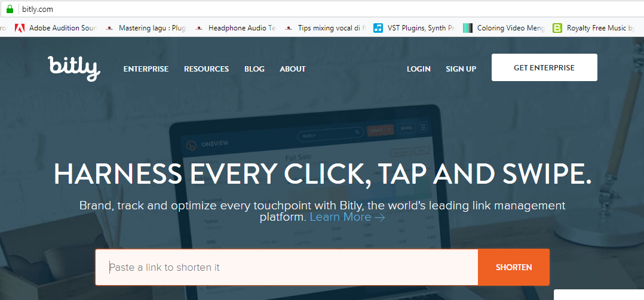
Task: Click the GET ENTERPRISE button
Action: point(544,67)
